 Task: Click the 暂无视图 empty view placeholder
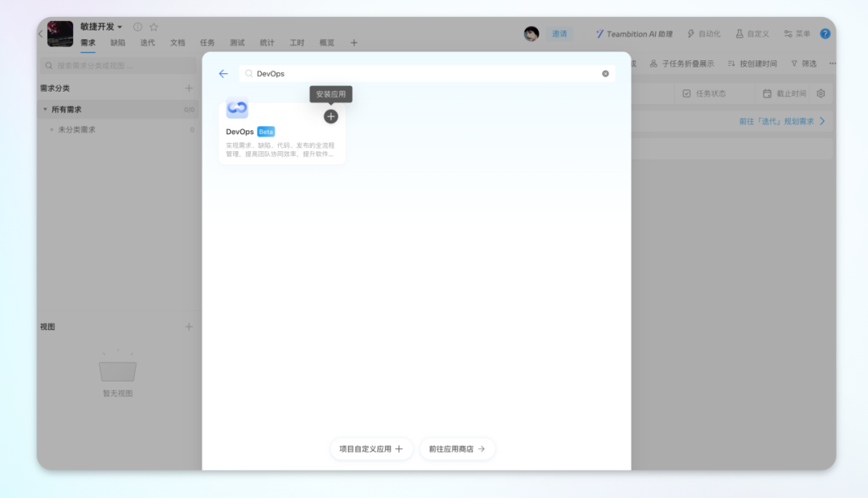[117, 373]
